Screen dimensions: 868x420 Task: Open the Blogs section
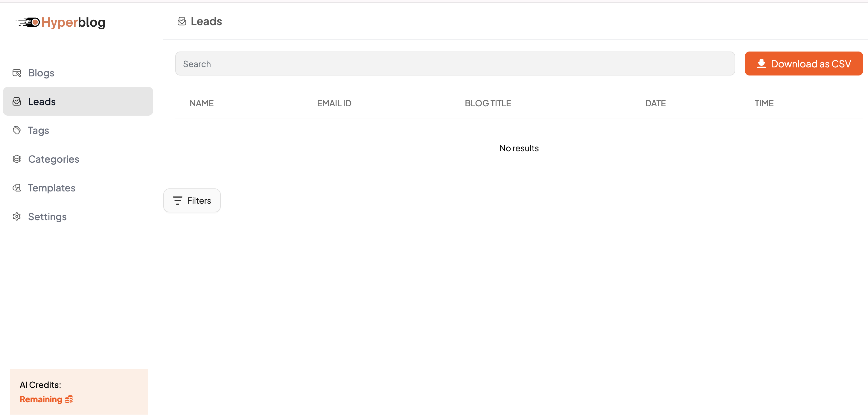[41, 73]
